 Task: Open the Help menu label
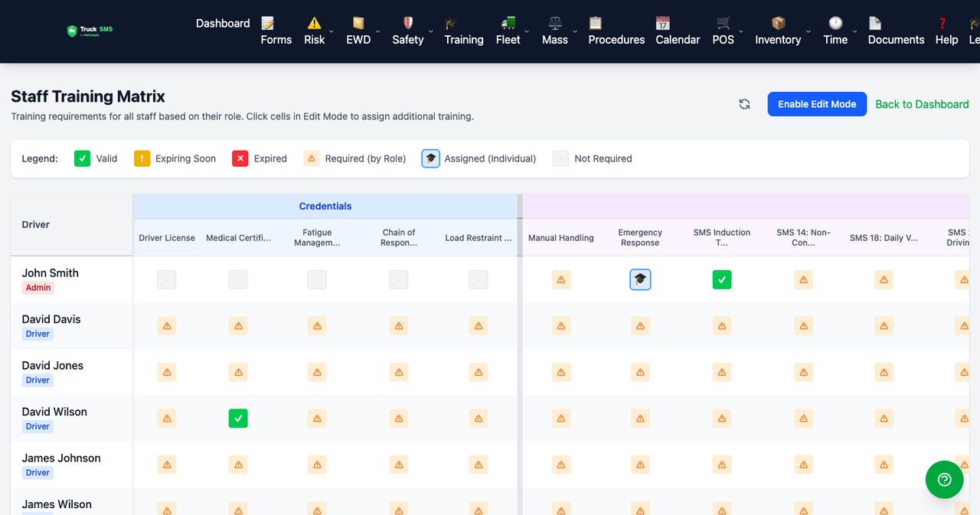click(946, 40)
